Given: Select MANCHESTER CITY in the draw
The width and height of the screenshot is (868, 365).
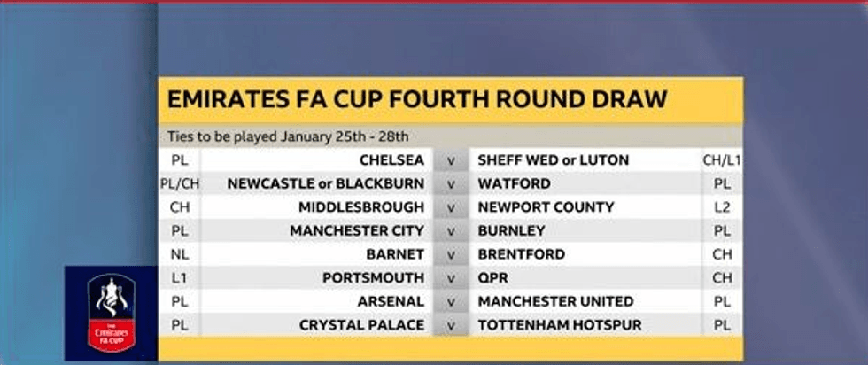Looking at the screenshot, I should [x=357, y=231].
